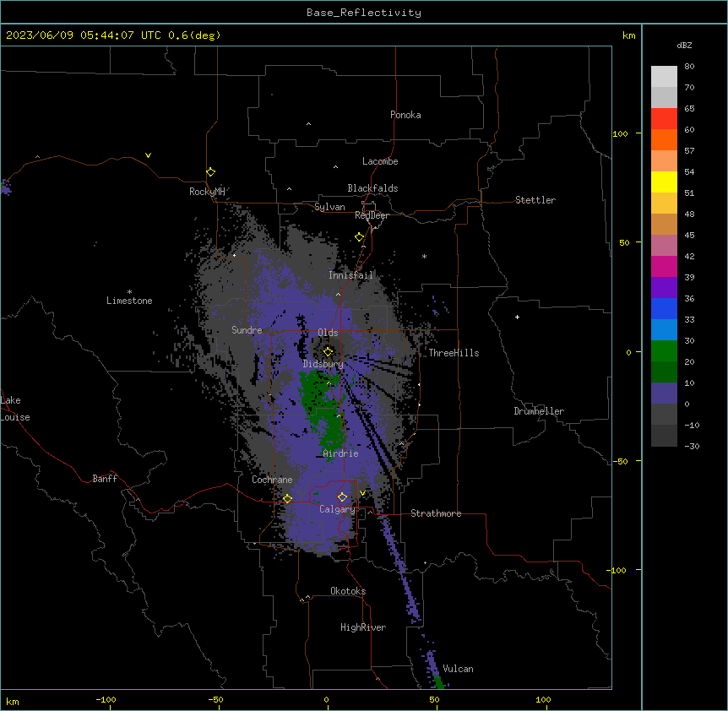The width and height of the screenshot is (728, 711).
Task: Click the HighRiver town label
Action: pos(363,627)
